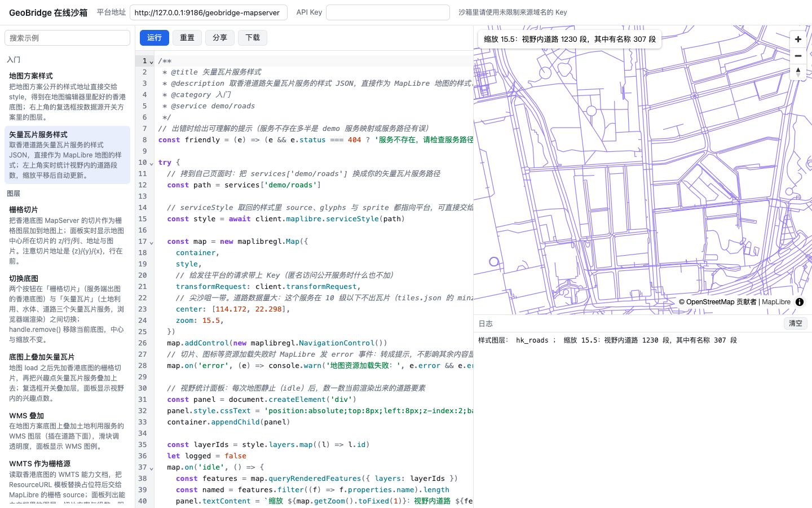The height and width of the screenshot is (508, 812).
Task: Fold the try block at line 10
Action: (x=151, y=163)
